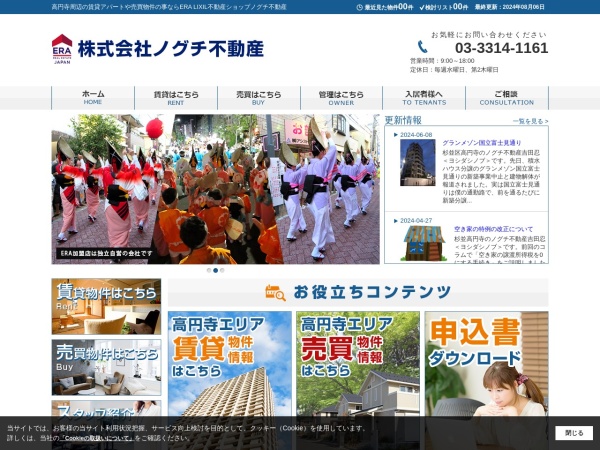Click the ERA Japan logo icon
This screenshot has width=600, height=450.
(x=62, y=49)
